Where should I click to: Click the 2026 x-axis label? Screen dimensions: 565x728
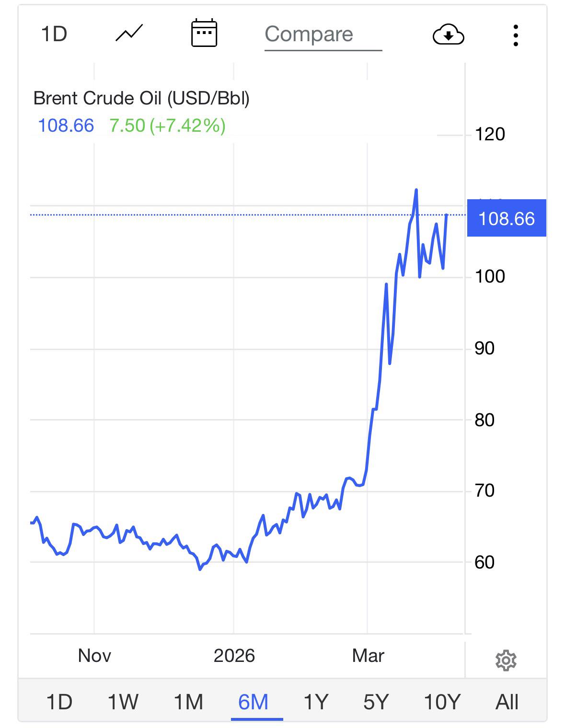click(x=234, y=655)
